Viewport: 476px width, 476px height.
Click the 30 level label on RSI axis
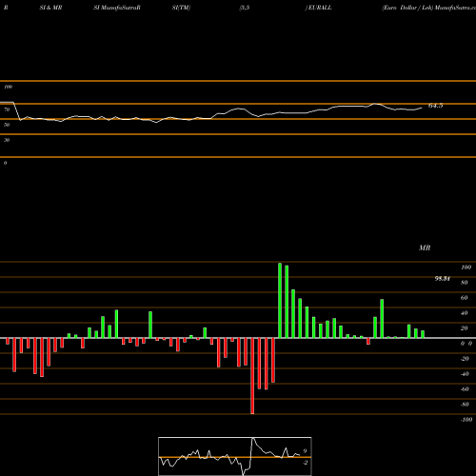pos(7,140)
